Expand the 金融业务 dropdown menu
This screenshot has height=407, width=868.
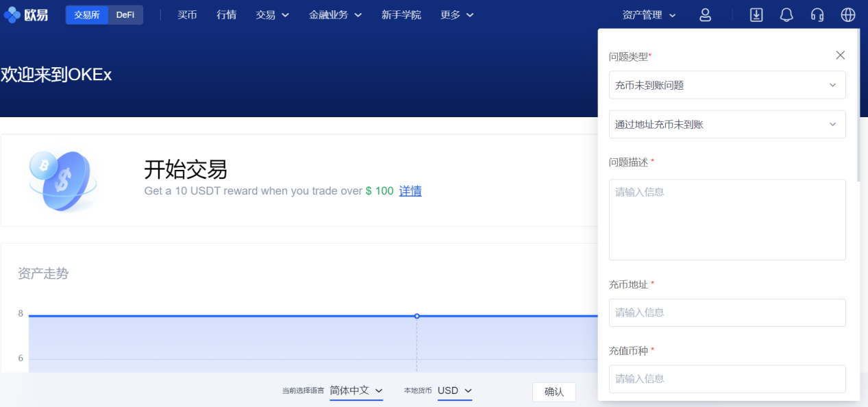coord(335,15)
